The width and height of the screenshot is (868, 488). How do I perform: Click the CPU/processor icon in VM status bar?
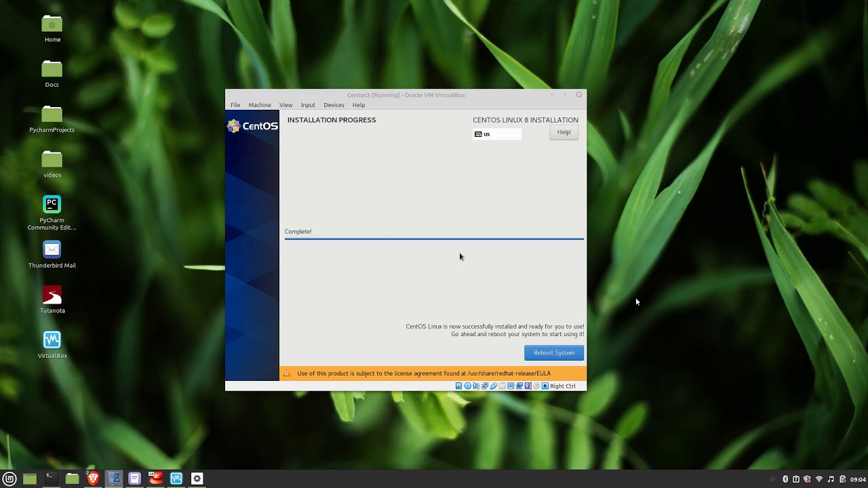pos(528,386)
